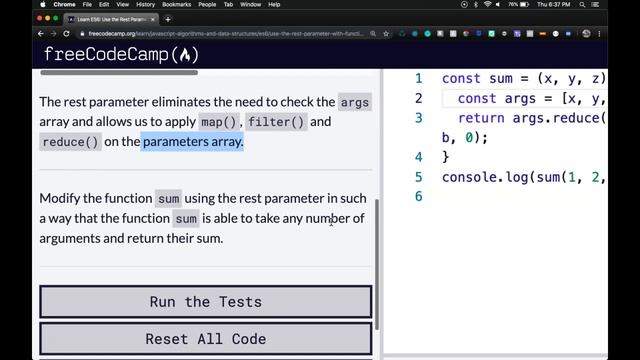
Task: Open the Edit menu
Action: pos(104,4)
